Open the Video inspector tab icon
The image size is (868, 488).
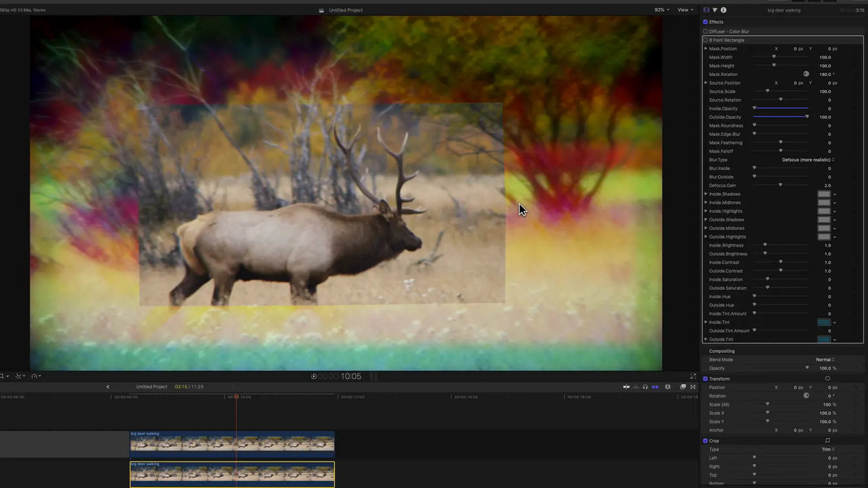[x=707, y=10]
